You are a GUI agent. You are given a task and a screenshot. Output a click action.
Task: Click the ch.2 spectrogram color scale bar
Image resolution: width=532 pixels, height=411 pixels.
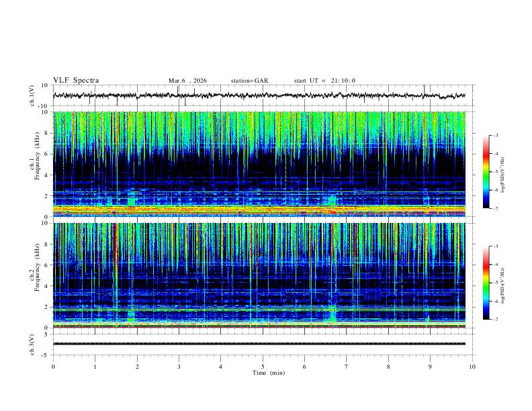486,283
